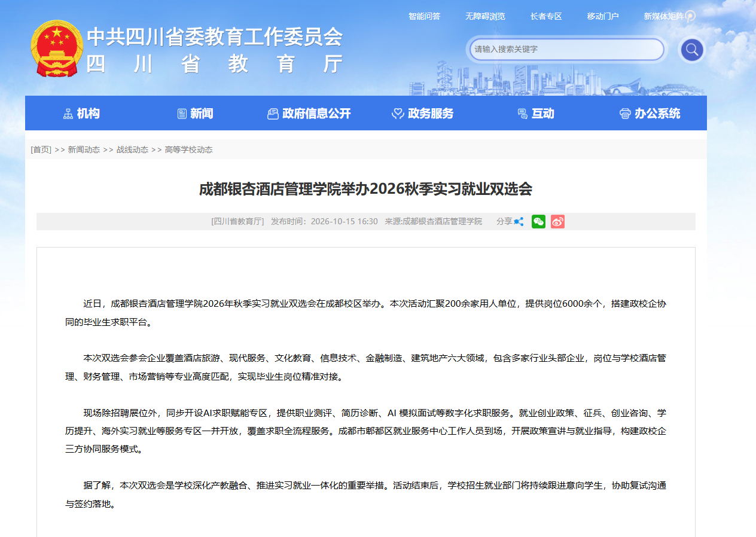Click the paragraph starting 近日，成都银杏酒店管理学院2026年

[x=365, y=313]
